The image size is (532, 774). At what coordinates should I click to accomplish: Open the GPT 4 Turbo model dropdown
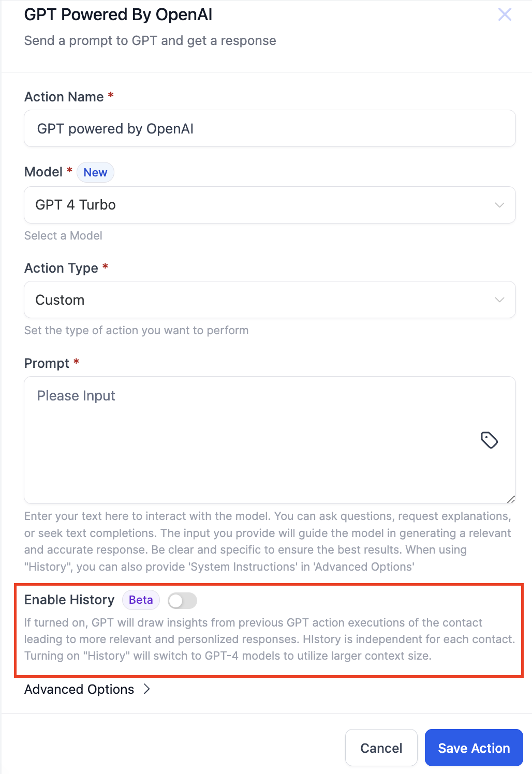click(x=270, y=205)
